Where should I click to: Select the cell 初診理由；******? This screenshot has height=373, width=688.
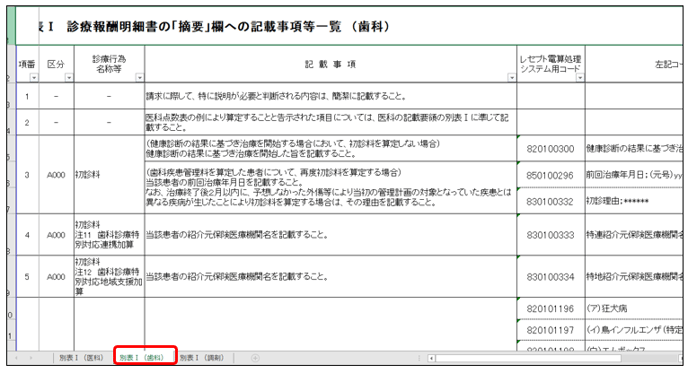(634, 201)
